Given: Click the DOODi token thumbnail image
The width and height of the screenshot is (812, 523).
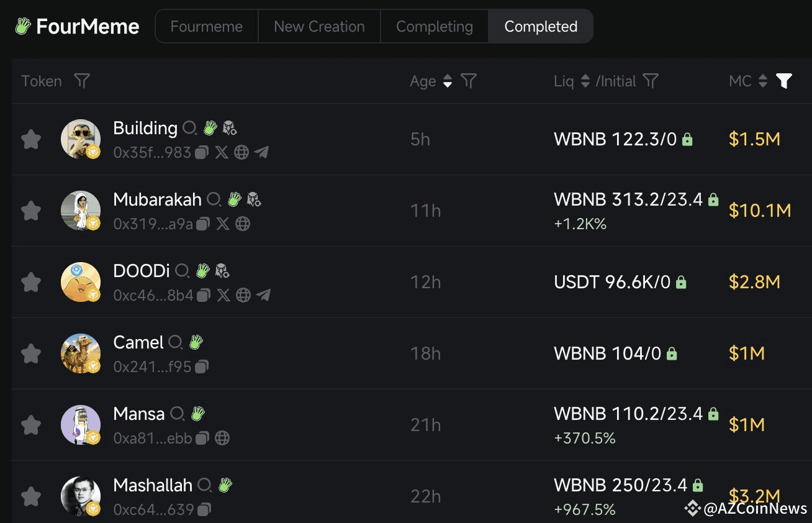Looking at the screenshot, I should [81, 282].
